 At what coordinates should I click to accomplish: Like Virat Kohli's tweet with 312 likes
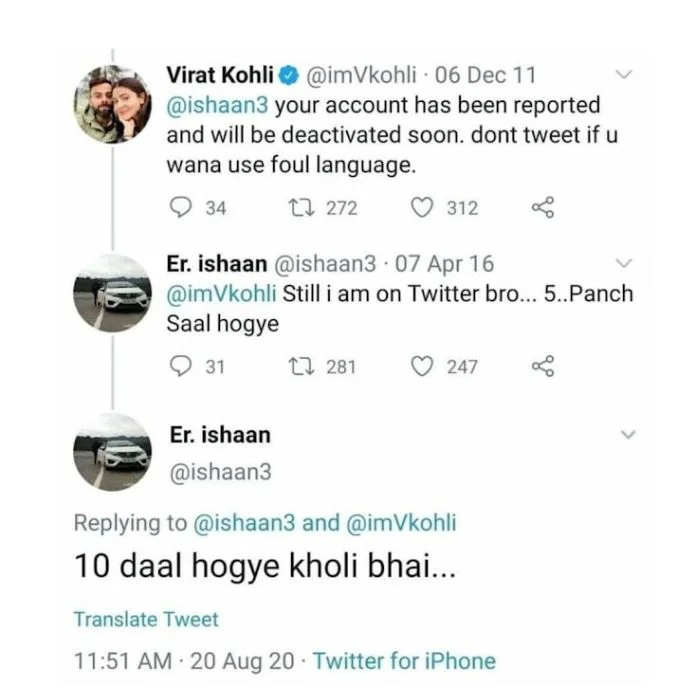click(x=423, y=207)
